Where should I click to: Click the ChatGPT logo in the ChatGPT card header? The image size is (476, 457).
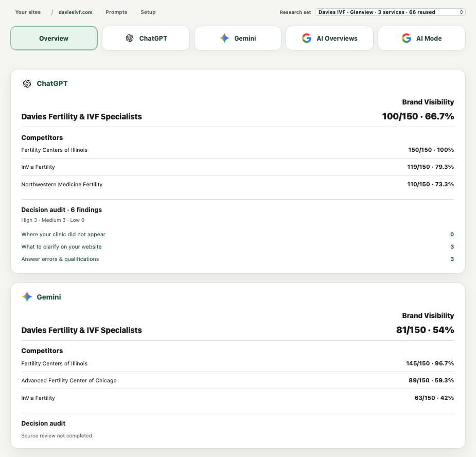pyautogui.click(x=27, y=83)
